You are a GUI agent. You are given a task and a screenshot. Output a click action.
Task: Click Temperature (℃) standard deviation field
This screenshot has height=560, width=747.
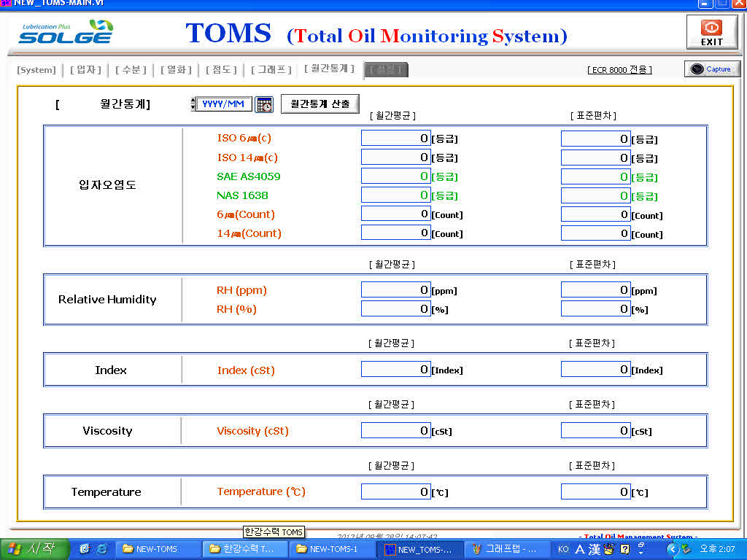click(596, 492)
